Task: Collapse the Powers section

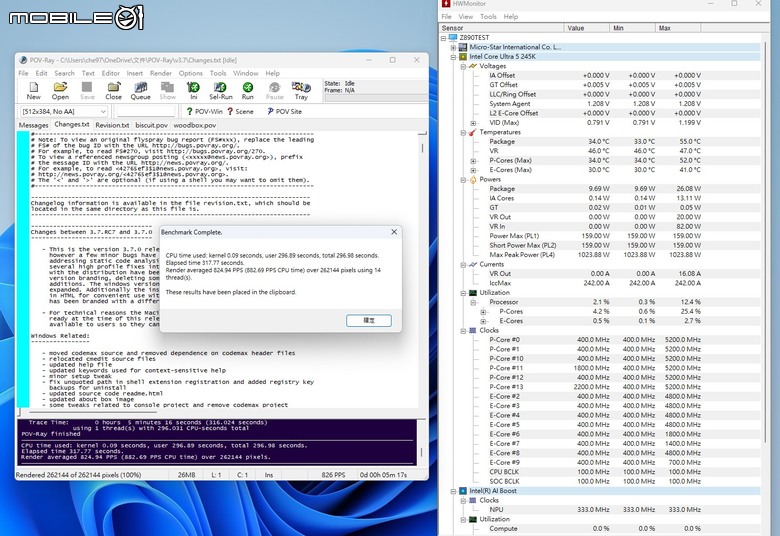Action: (463, 180)
